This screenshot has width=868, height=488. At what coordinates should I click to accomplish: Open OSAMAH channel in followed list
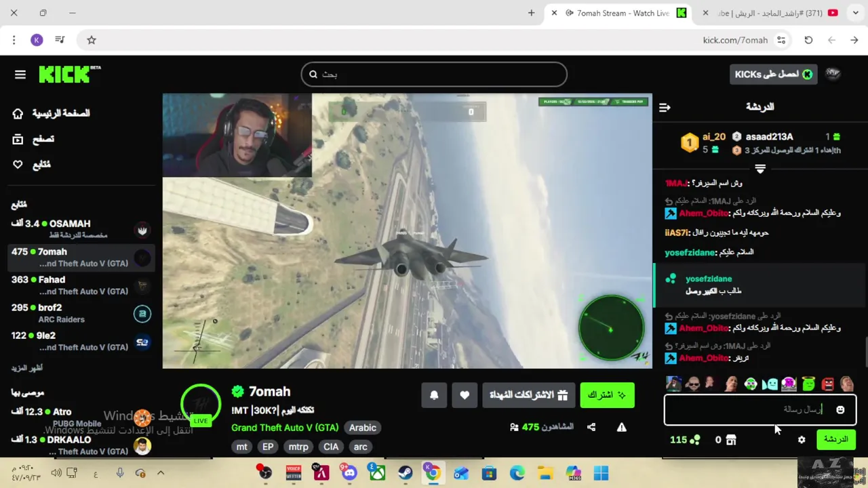[x=80, y=229]
